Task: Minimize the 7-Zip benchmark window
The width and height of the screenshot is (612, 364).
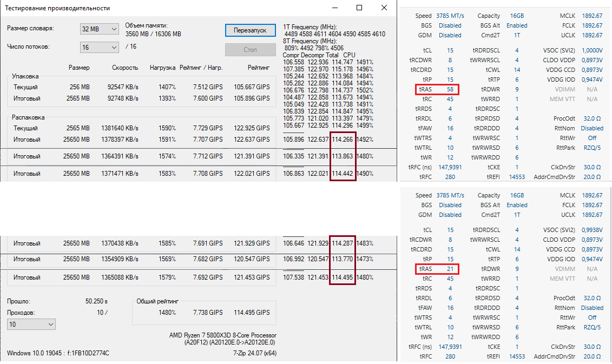Action: (x=335, y=8)
